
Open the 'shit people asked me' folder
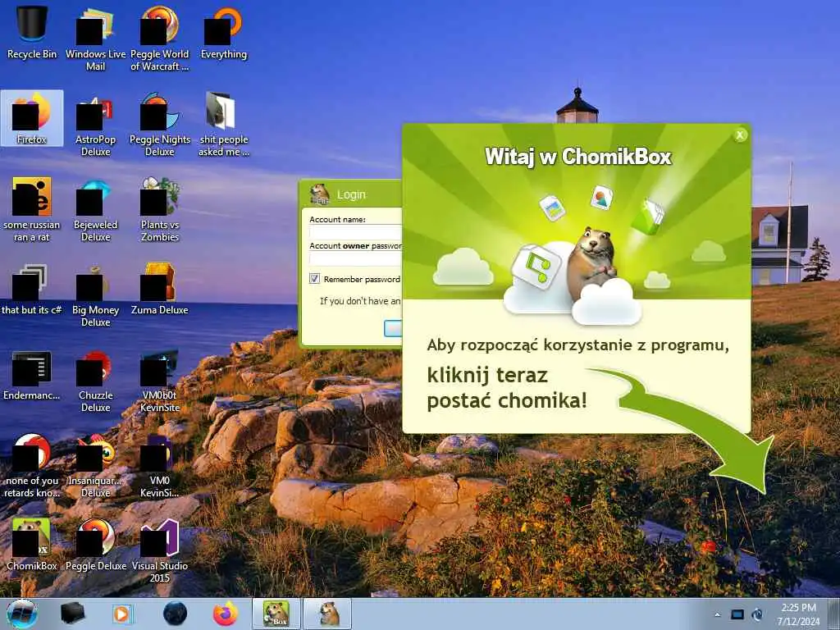point(223,125)
